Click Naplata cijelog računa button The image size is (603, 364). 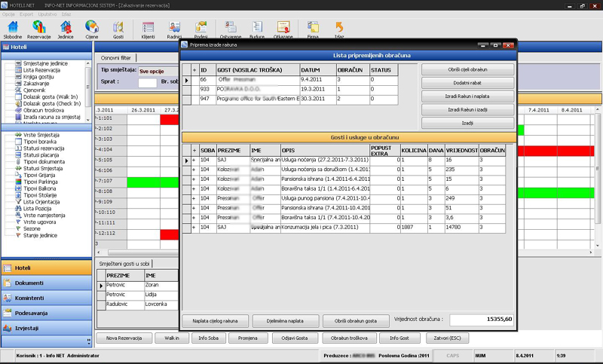tap(215, 321)
